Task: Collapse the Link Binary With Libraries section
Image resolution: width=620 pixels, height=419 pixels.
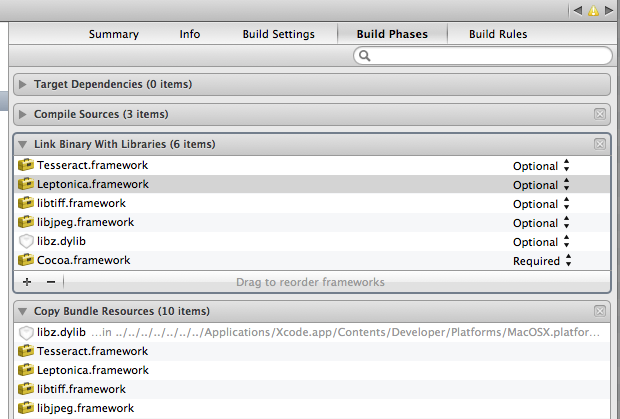Action: click(23, 144)
